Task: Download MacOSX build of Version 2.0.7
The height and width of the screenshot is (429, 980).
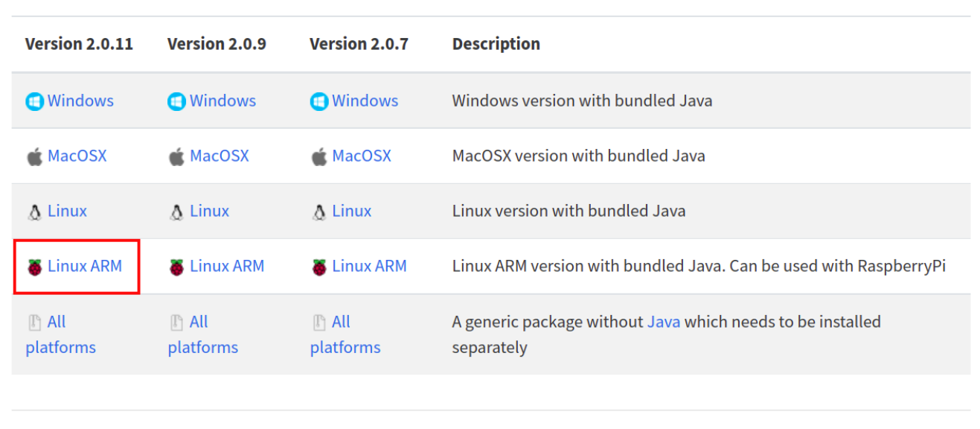Action: coord(362,156)
